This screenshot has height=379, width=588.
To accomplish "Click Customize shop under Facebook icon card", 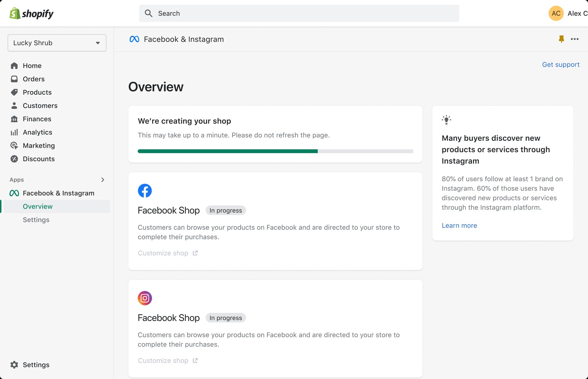I will [168, 253].
